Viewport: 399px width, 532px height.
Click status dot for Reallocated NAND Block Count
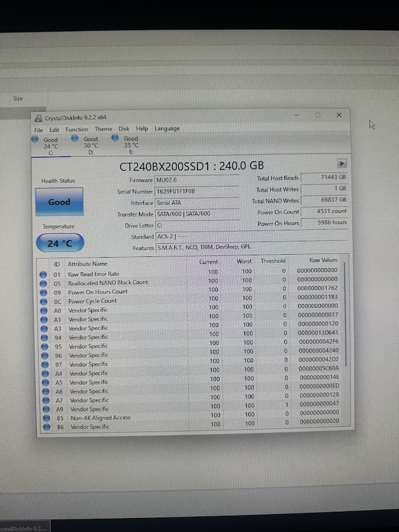(x=43, y=284)
